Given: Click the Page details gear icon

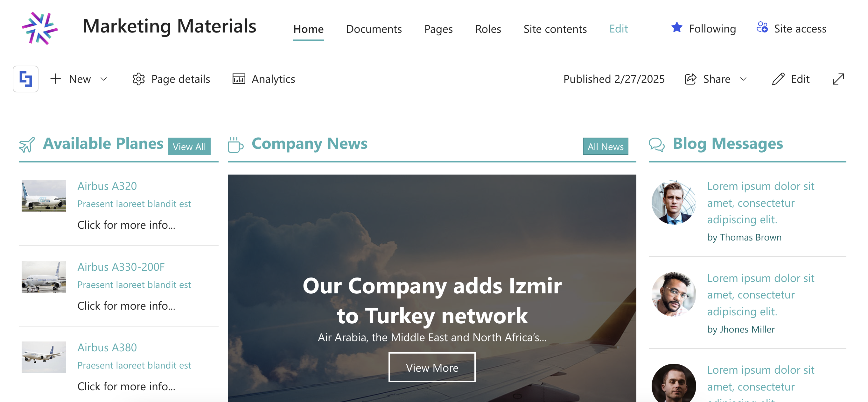Looking at the screenshot, I should tap(138, 79).
